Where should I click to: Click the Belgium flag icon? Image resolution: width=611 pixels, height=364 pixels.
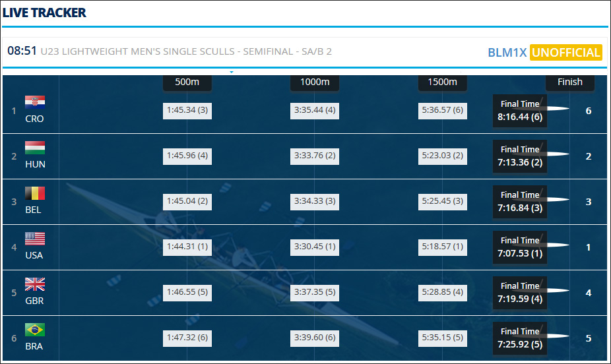(34, 193)
